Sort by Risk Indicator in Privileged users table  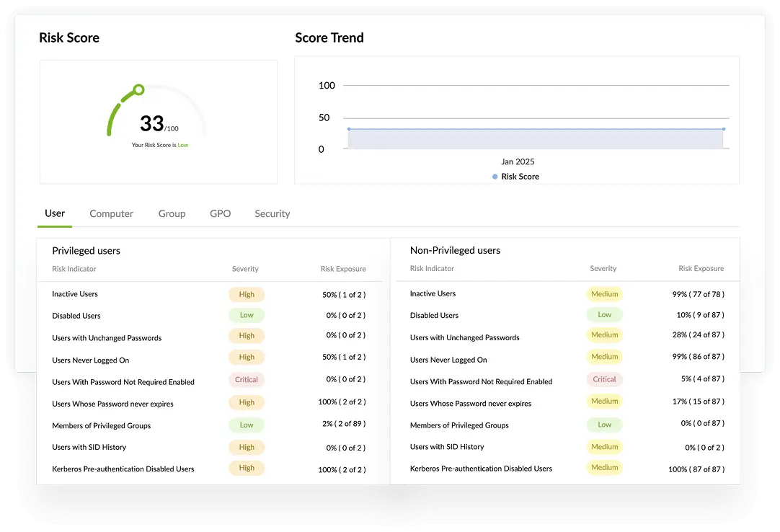point(74,269)
